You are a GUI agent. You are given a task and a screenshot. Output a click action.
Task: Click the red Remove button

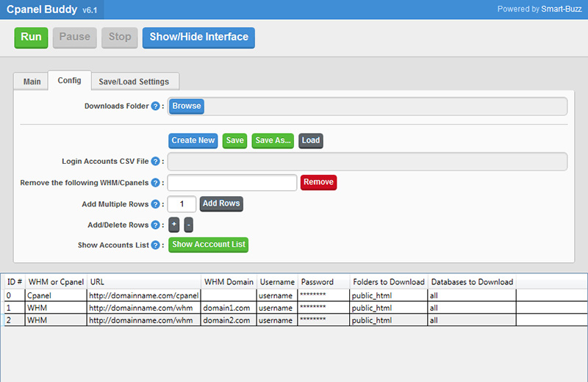tap(319, 182)
